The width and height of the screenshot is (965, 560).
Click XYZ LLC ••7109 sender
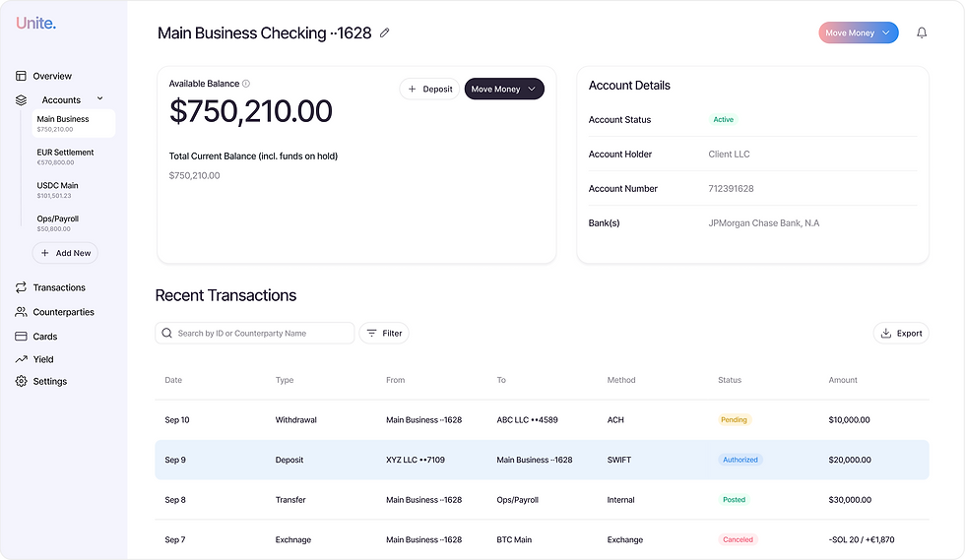coord(416,460)
